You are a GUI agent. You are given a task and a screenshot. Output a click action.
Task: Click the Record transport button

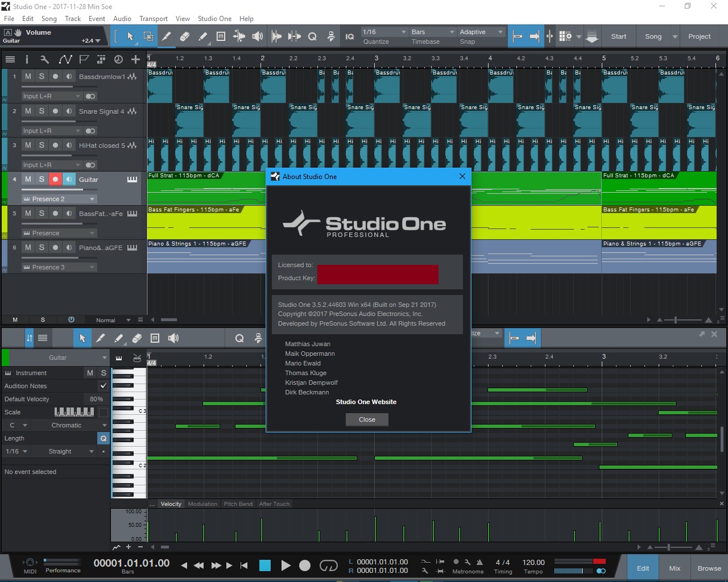tap(305, 566)
